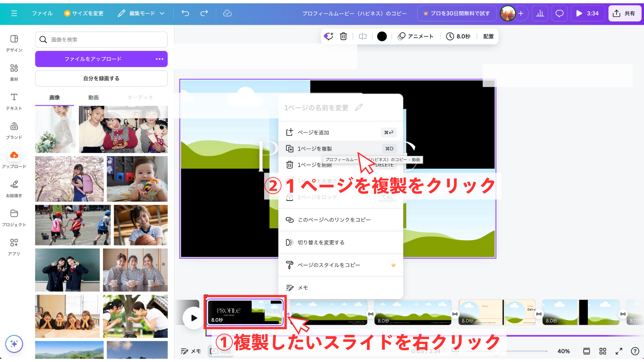Open the プロジェクト projects panel
This screenshot has width=644, height=362.
coord(14,218)
